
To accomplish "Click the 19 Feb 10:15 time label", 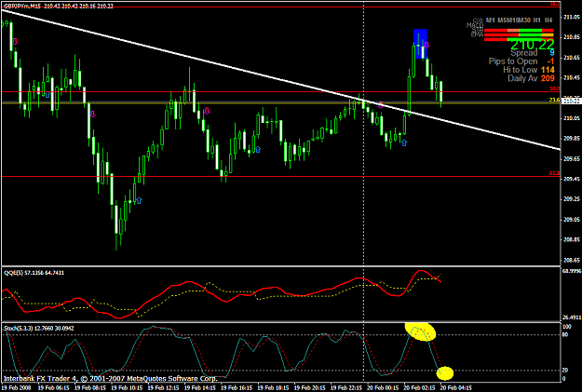I will pyautogui.click(x=127, y=388).
